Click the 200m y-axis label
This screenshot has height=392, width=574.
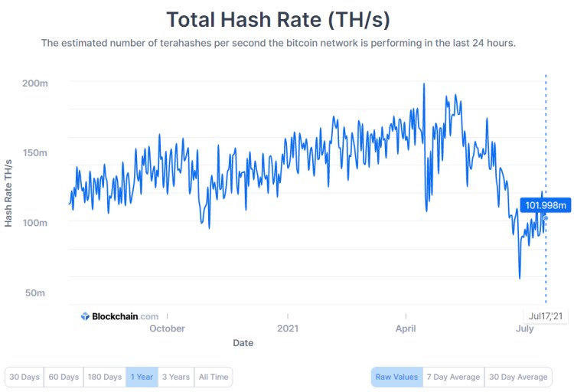tap(35, 83)
